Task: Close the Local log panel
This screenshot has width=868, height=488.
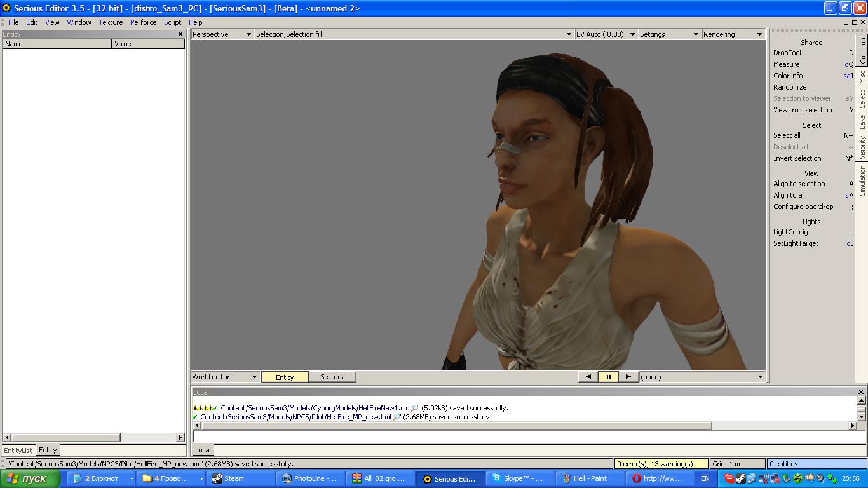Action: point(861,392)
